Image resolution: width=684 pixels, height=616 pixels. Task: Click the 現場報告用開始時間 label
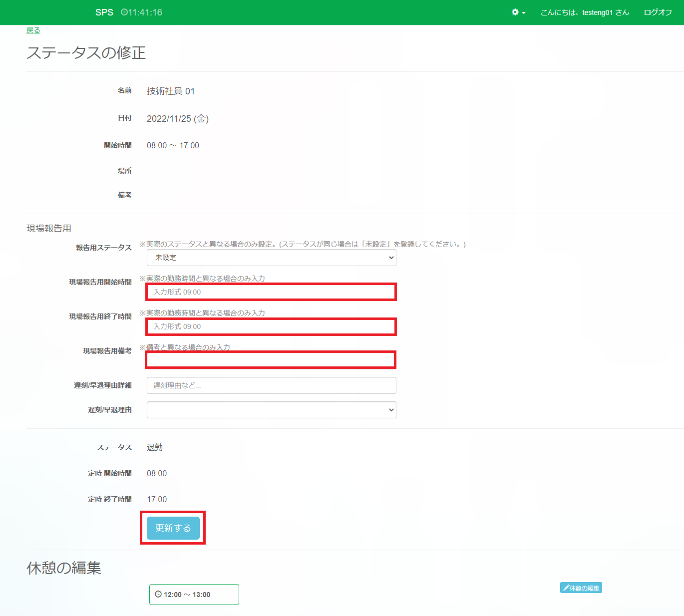coord(100,282)
